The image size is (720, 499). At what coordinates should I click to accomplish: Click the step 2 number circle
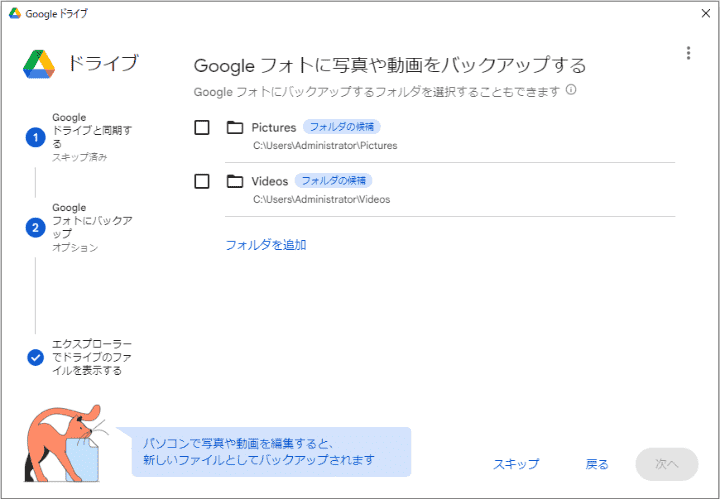click(x=35, y=227)
